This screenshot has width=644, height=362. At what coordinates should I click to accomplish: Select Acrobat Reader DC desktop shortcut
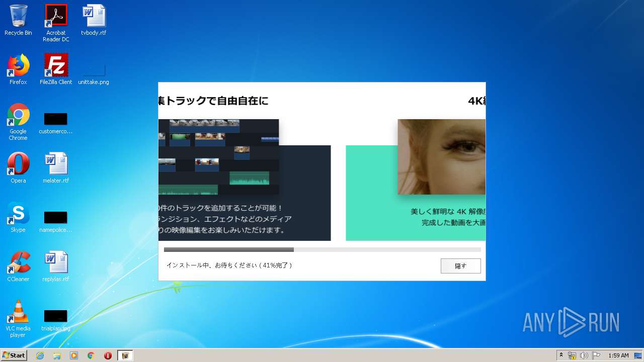tap(56, 23)
